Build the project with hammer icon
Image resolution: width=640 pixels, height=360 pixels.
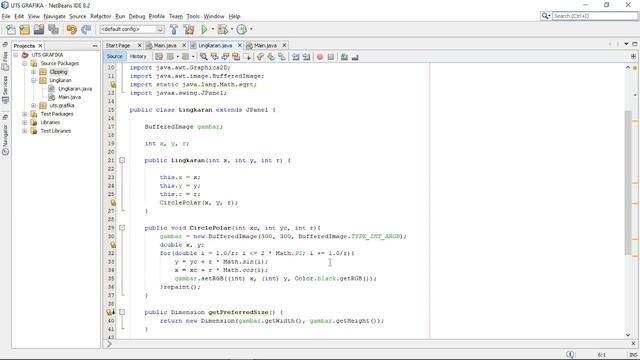(174, 29)
